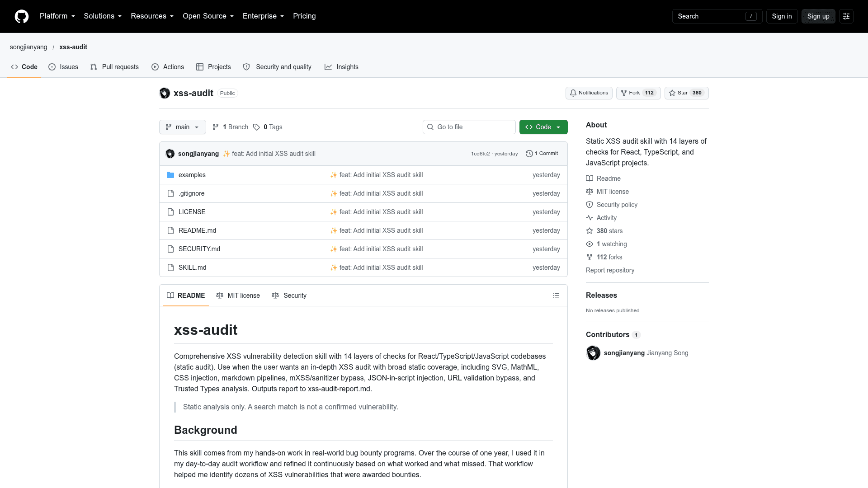Click the shield icon by Security policy

pyautogui.click(x=590, y=205)
